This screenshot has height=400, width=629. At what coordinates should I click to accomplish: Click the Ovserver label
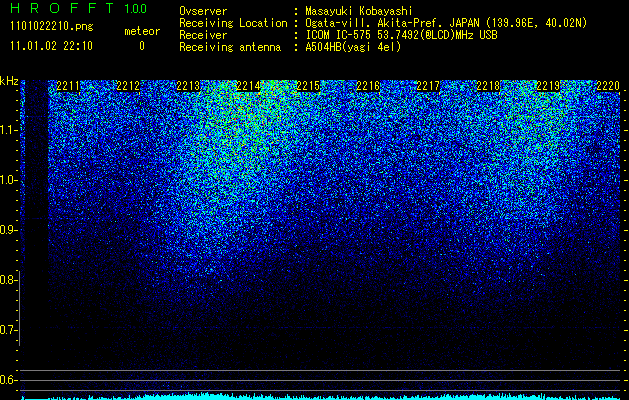(x=203, y=11)
